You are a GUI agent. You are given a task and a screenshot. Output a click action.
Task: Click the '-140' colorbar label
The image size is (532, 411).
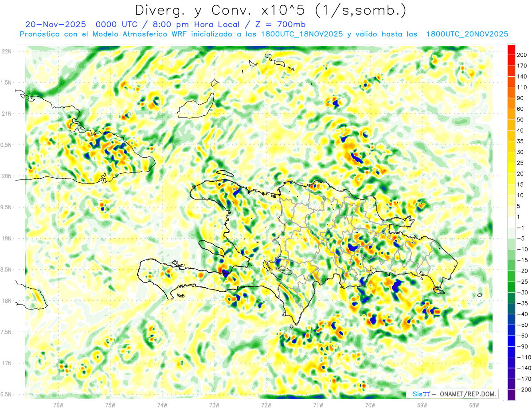coord(524,368)
